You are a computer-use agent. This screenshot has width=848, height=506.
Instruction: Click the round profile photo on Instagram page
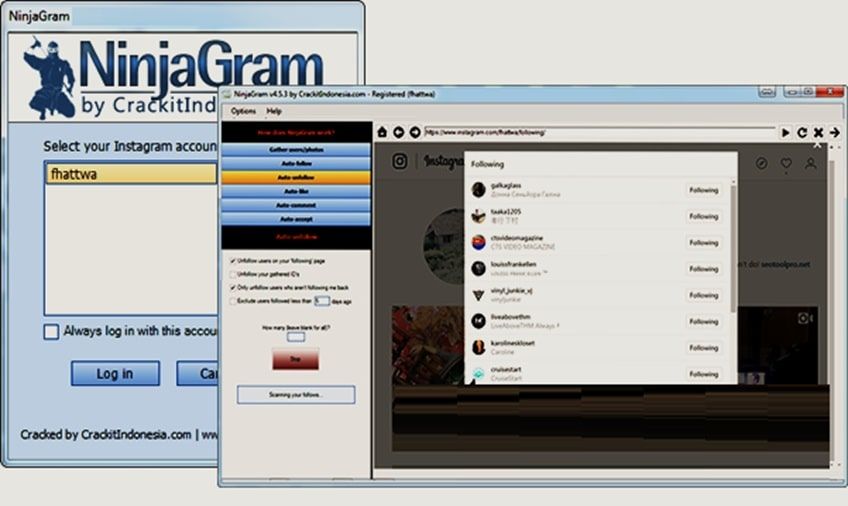[445, 247]
